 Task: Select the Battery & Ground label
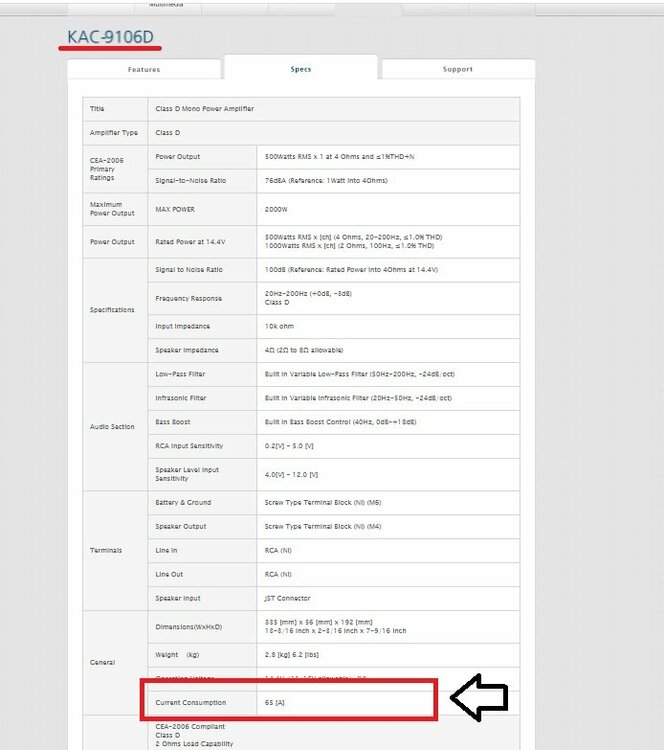click(x=183, y=502)
